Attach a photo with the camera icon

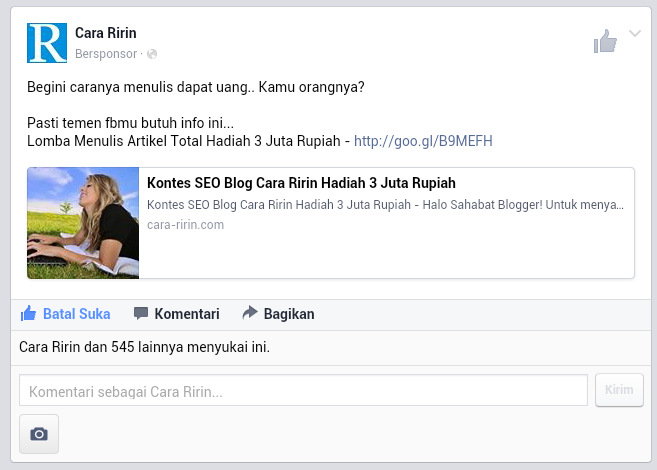(x=39, y=434)
